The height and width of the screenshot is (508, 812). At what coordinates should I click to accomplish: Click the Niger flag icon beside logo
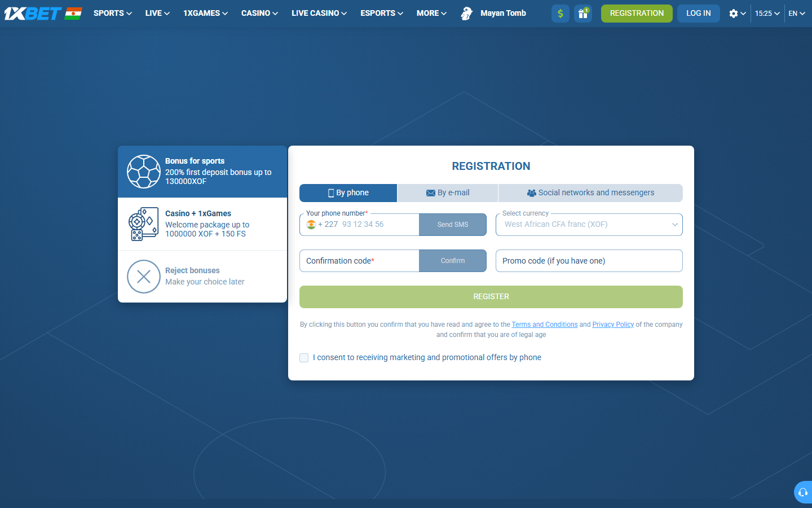[73, 13]
